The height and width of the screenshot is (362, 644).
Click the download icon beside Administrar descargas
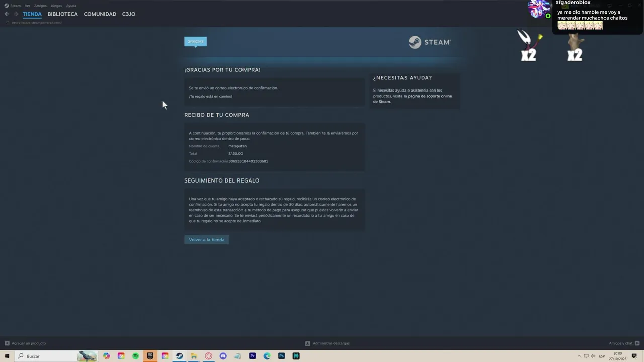tap(308, 343)
